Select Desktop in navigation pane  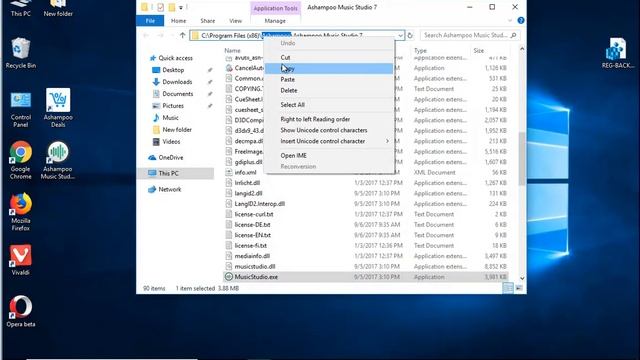coord(173,70)
